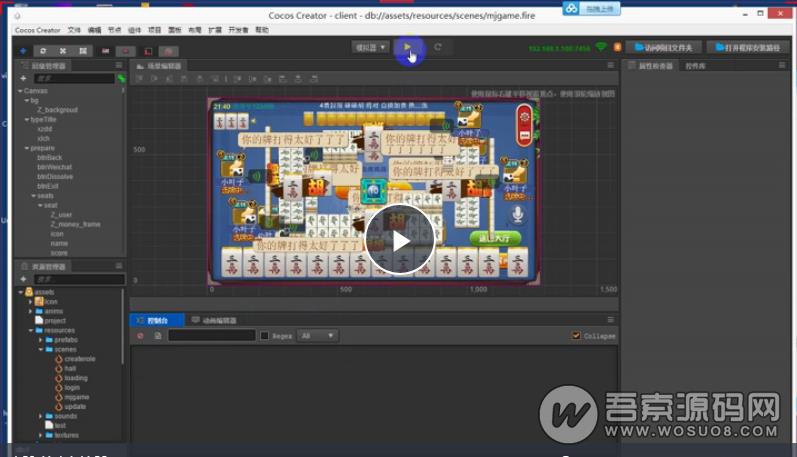Viewport: 797px width, 457px height.
Task: Collapse the assets root folder
Action: 20,292
